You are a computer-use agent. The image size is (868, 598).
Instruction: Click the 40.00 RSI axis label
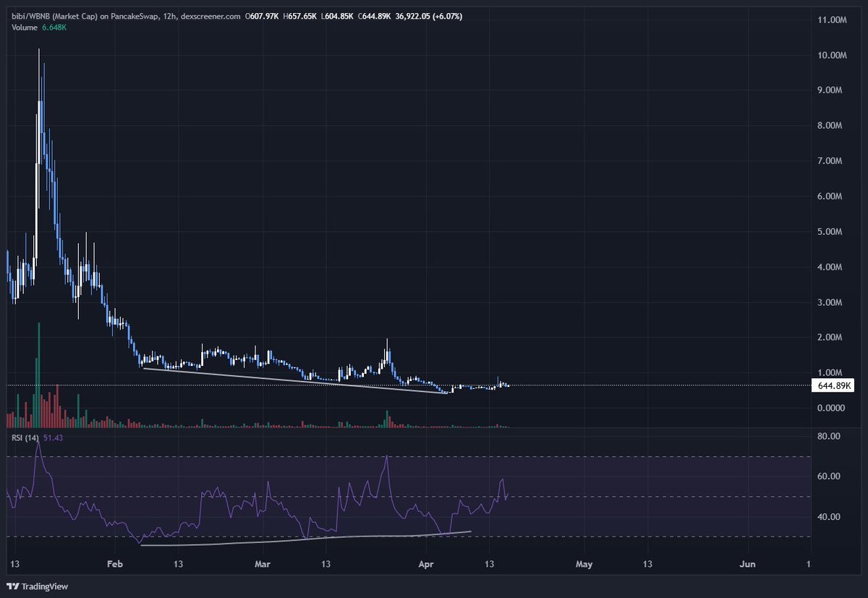830,517
